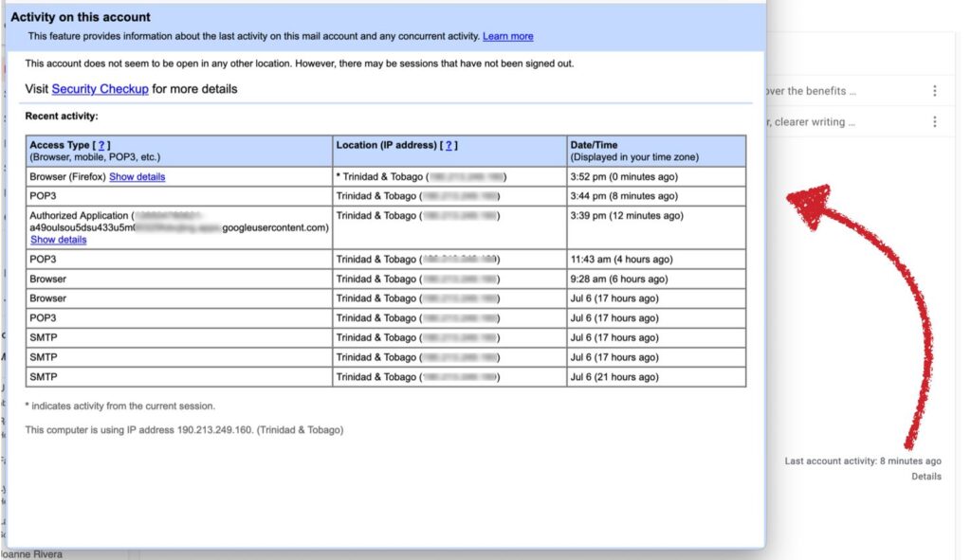The width and height of the screenshot is (971, 560).
Task: Click the Access Type column header
Action: (63, 145)
